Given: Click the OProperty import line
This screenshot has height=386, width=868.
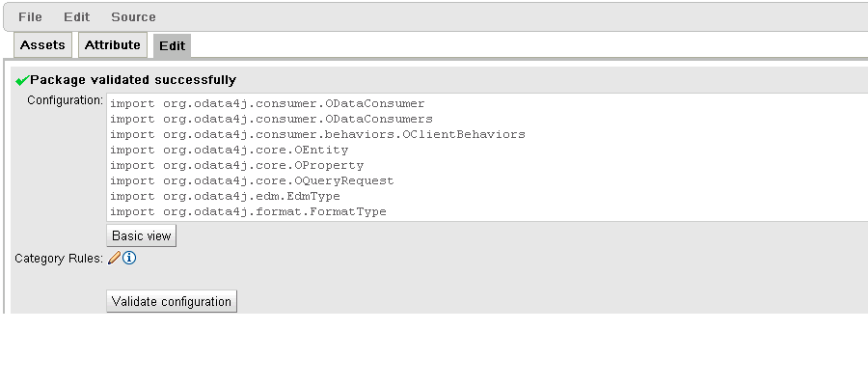Looking at the screenshot, I should point(237,166).
